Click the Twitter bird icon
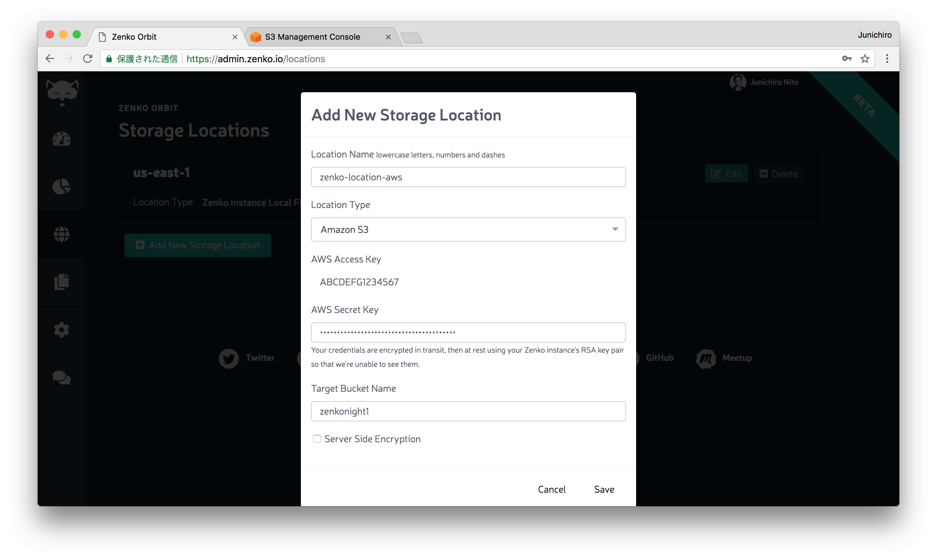The image size is (937, 560). point(229,358)
